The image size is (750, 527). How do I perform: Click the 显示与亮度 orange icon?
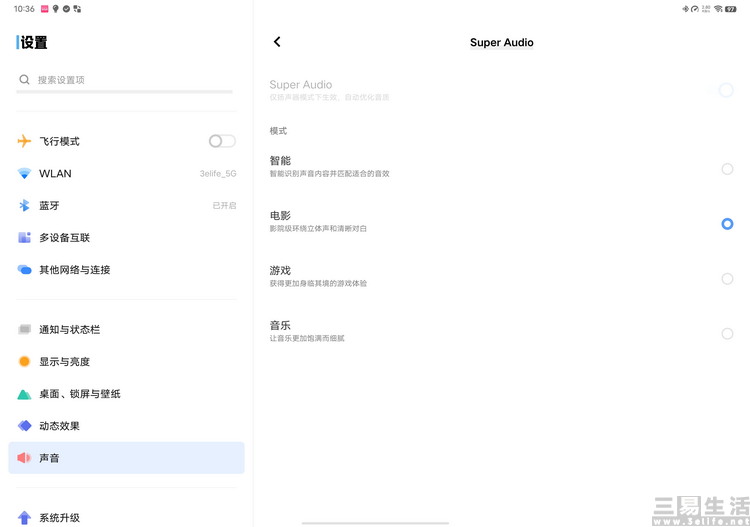(24, 362)
